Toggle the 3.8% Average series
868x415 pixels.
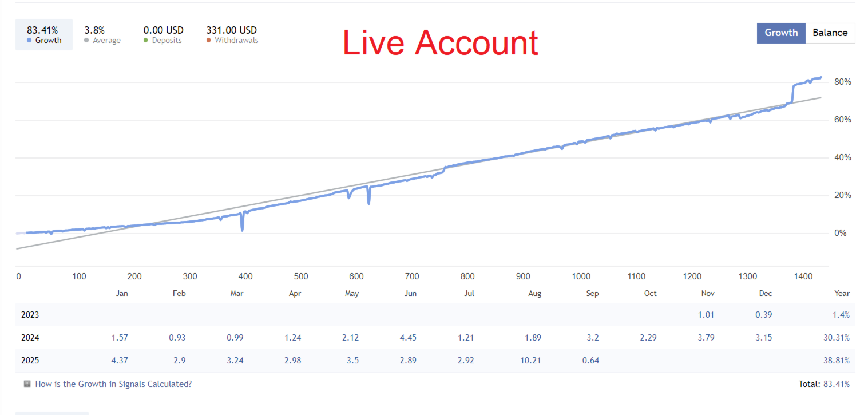point(102,35)
